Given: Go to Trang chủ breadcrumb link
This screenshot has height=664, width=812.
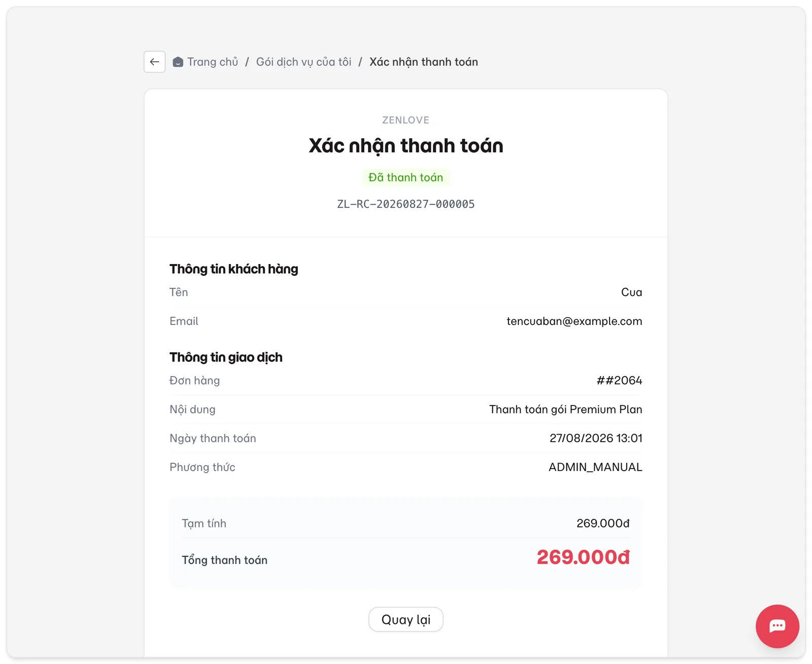Looking at the screenshot, I should click(213, 62).
